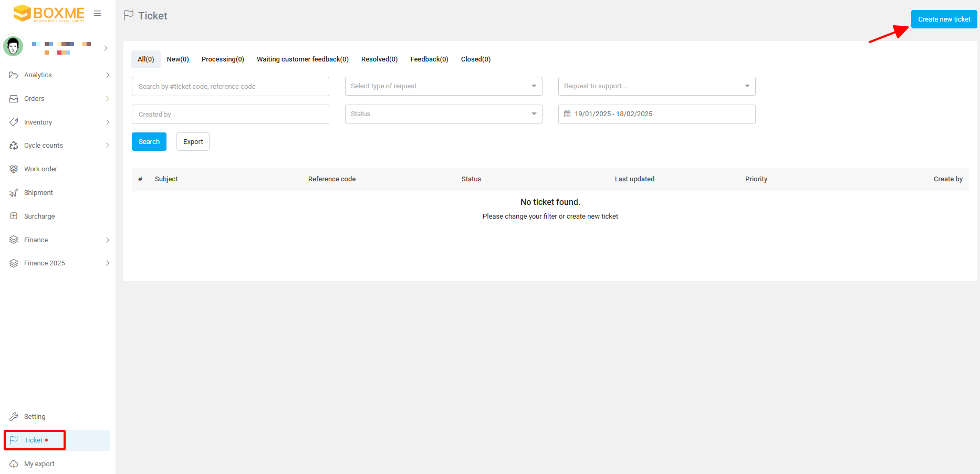This screenshot has height=474, width=980.
Task: Click the My export cloud icon
Action: (14, 464)
